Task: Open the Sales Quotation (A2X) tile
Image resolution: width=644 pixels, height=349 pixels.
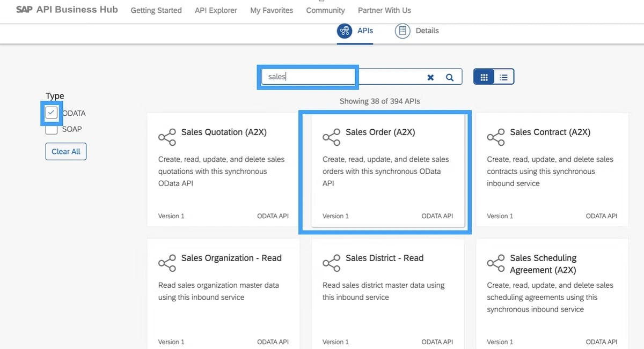Action: (x=223, y=169)
